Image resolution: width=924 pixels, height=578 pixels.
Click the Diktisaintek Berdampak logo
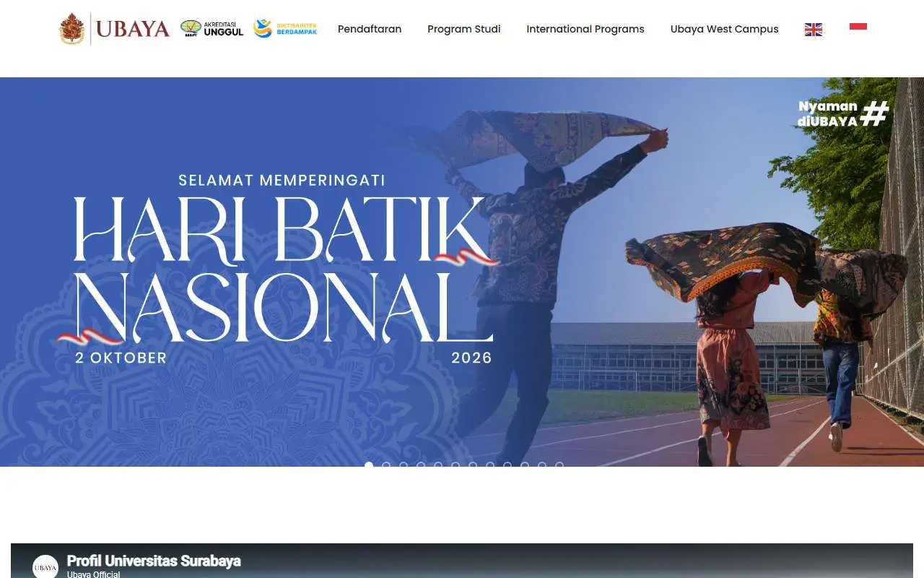(x=285, y=29)
